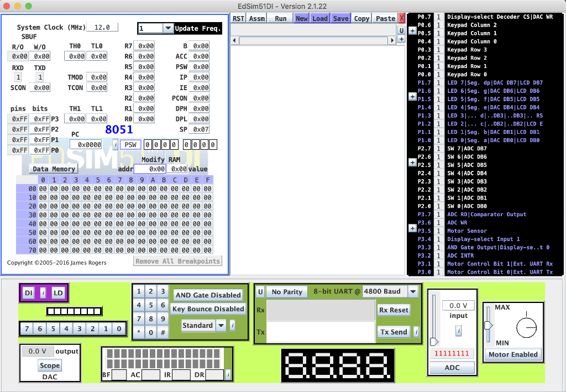
Task: Click the Tx text input field
Action: tap(321, 332)
